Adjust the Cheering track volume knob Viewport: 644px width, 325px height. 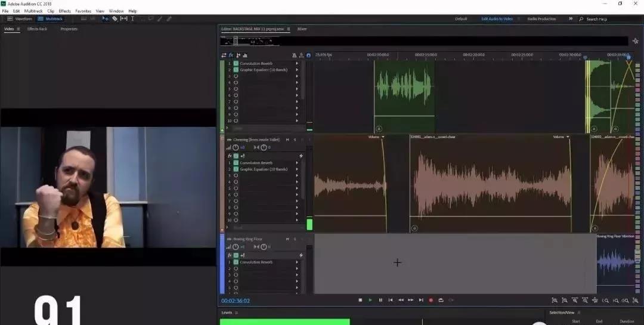236,147
